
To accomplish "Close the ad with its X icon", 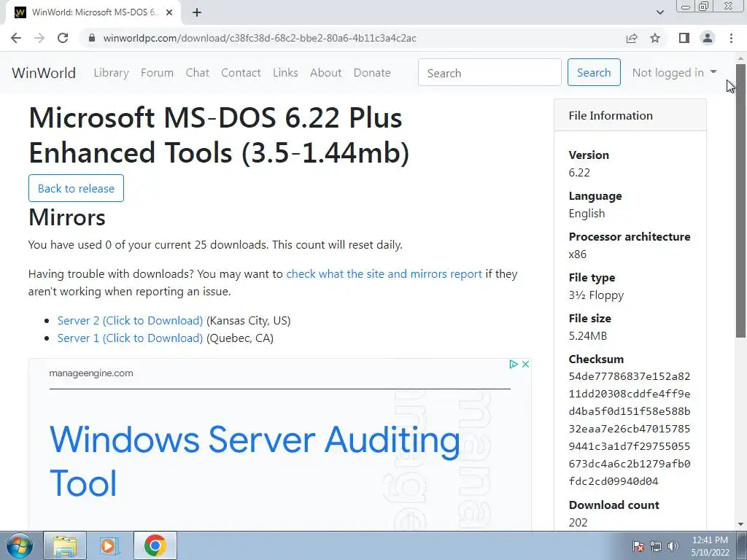I will click(x=525, y=365).
